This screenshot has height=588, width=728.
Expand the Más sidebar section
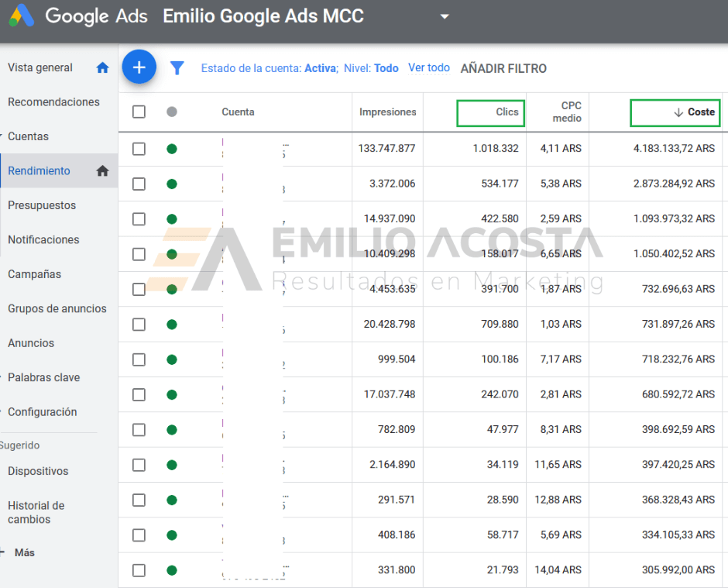(2, 552)
